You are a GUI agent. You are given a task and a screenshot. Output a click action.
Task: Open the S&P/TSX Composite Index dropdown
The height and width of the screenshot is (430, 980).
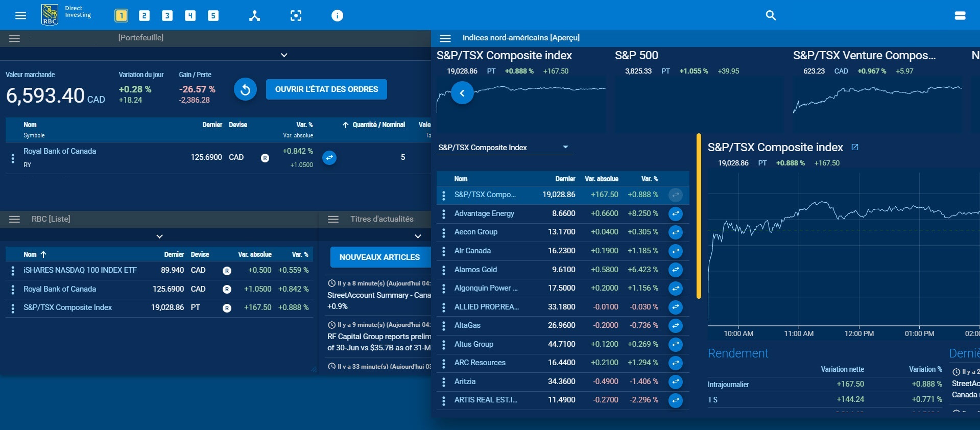tap(504, 148)
